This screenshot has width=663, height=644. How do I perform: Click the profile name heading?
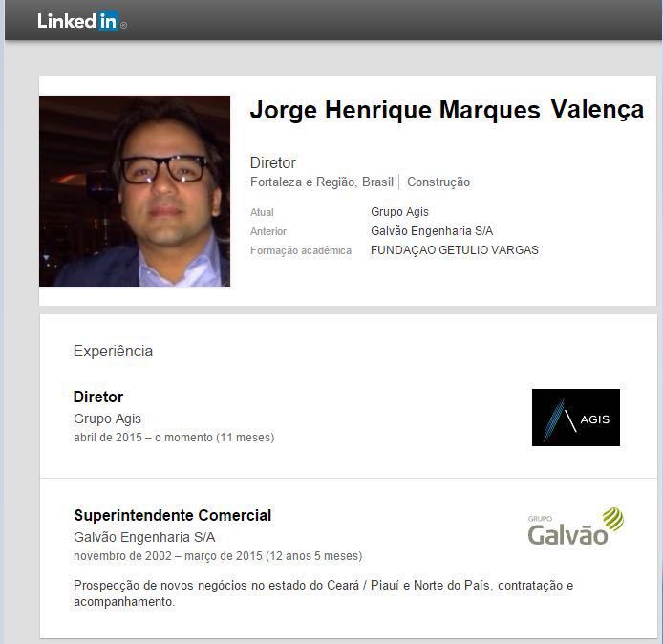point(447,110)
